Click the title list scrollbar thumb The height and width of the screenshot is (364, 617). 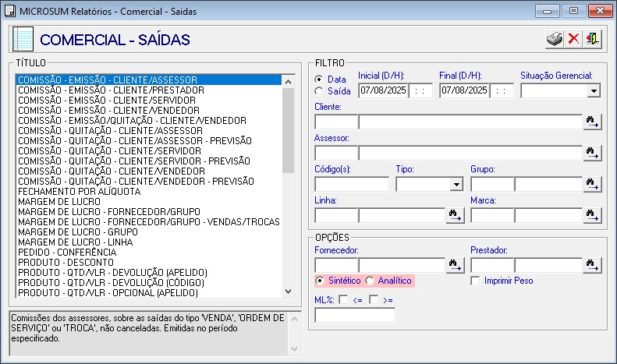point(288,130)
